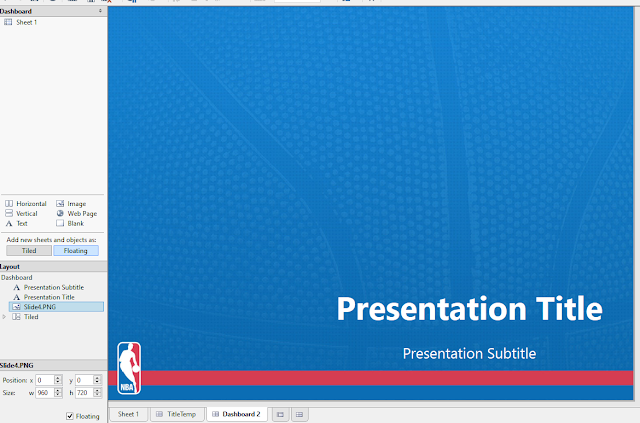The image size is (640, 423).
Task: Select Presentation Subtitle in the Layout tree
Action: point(49,287)
